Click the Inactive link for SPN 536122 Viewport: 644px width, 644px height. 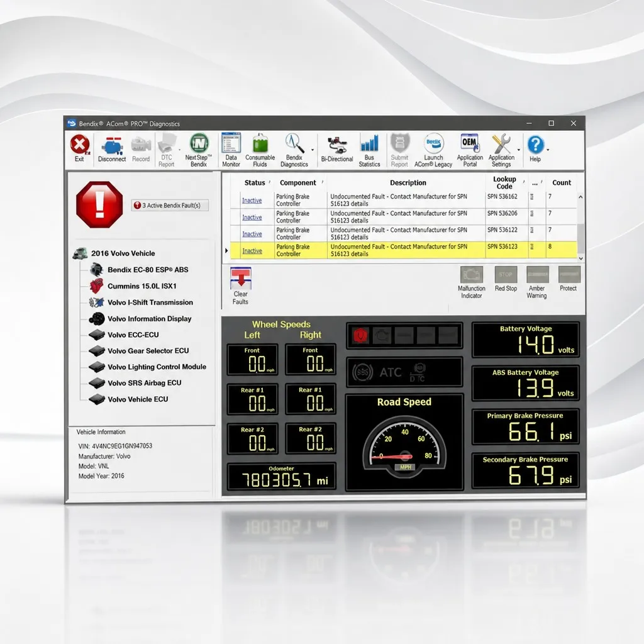(252, 234)
